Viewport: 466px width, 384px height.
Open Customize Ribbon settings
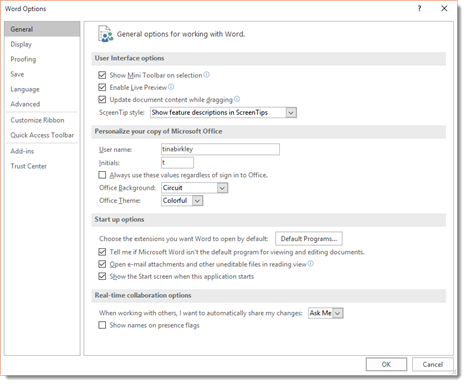pos(42,120)
